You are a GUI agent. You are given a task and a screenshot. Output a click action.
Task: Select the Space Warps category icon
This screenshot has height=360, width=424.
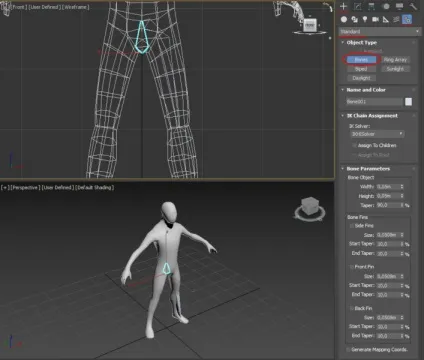click(396, 19)
